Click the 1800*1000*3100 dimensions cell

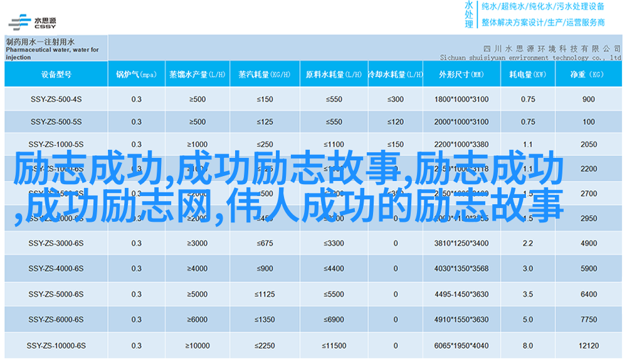pyautogui.click(x=461, y=99)
